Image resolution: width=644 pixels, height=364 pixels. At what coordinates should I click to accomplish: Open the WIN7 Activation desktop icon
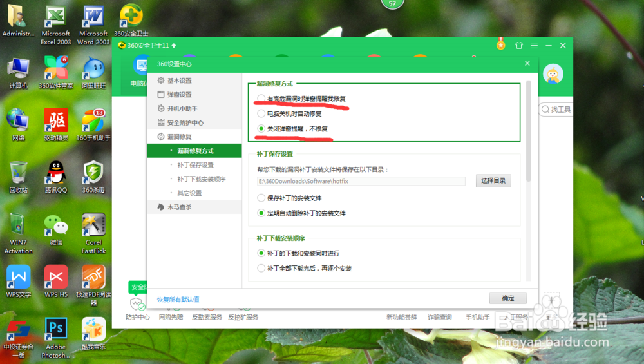pos(18,233)
